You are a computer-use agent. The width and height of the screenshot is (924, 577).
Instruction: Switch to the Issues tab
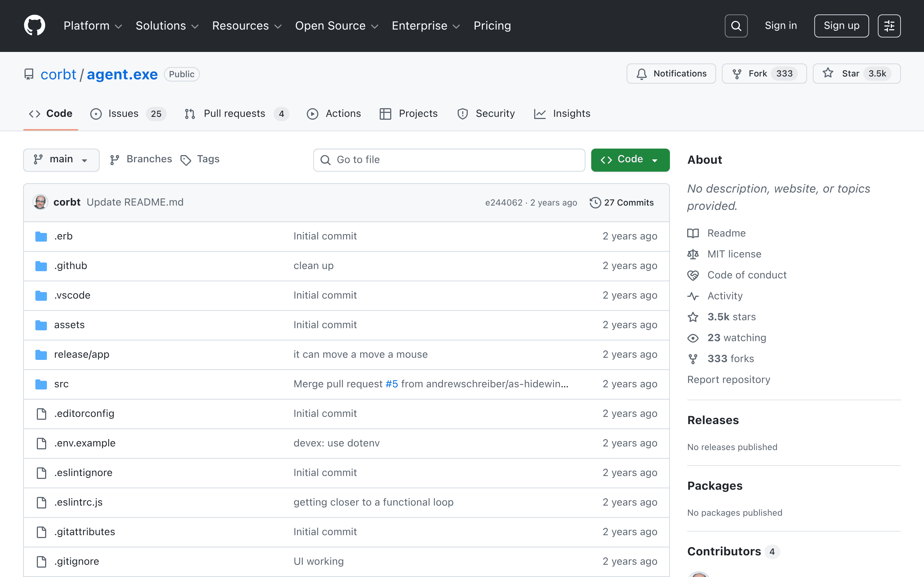click(x=128, y=114)
